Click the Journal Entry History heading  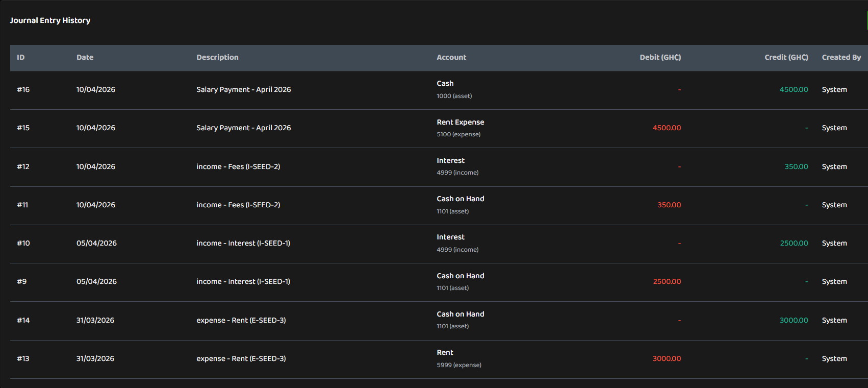(x=50, y=20)
